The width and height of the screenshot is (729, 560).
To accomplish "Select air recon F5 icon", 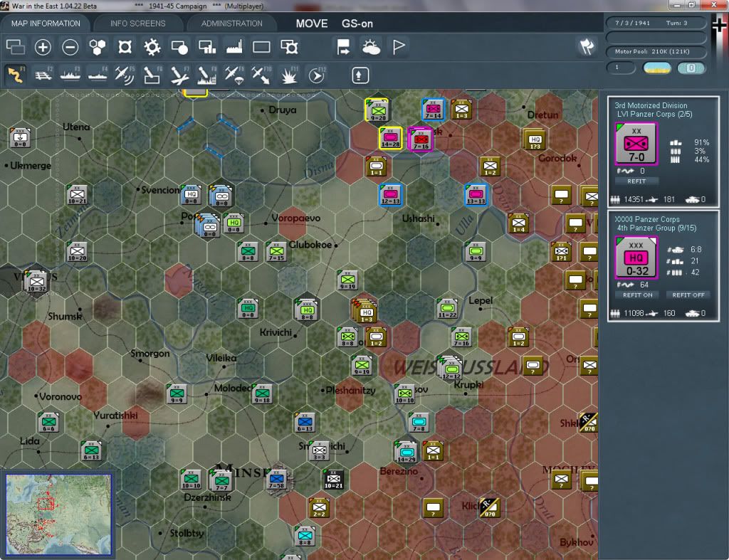I will [x=125, y=75].
